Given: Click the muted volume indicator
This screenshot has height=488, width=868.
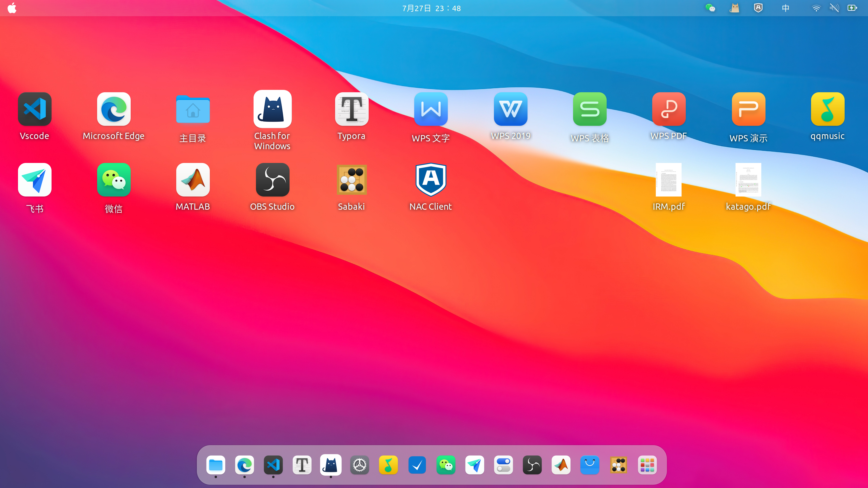Looking at the screenshot, I should (x=834, y=8).
